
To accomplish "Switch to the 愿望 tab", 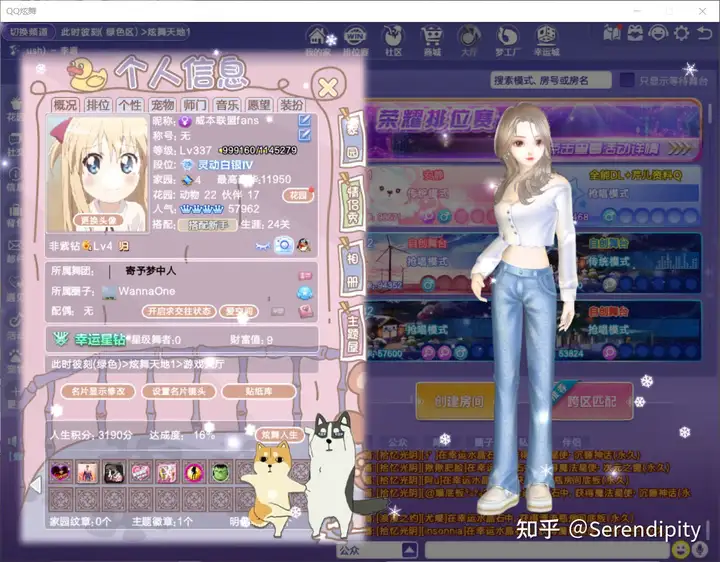I will pos(259,105).
